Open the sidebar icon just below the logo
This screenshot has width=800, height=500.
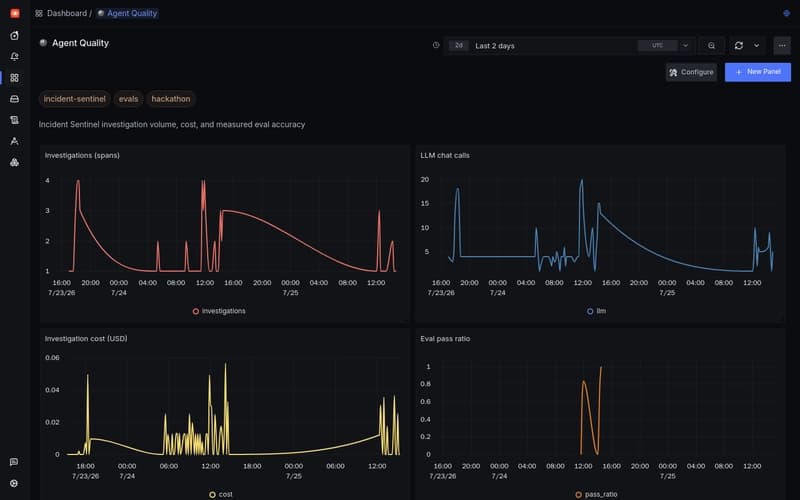[x=15, y=35]
